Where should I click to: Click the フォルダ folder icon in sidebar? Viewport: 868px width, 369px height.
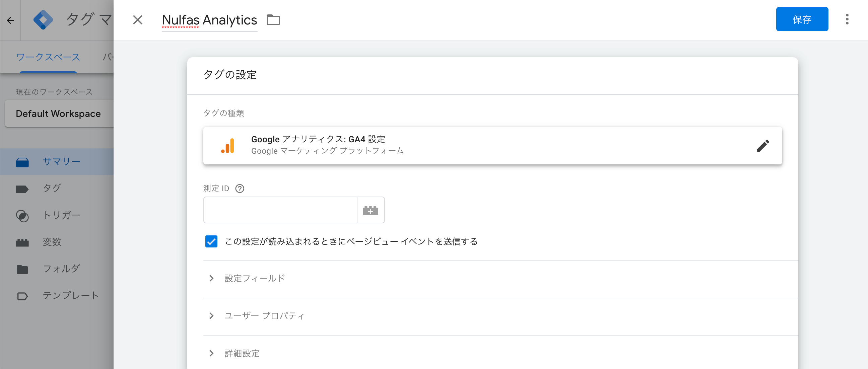[x=22, y=269]
